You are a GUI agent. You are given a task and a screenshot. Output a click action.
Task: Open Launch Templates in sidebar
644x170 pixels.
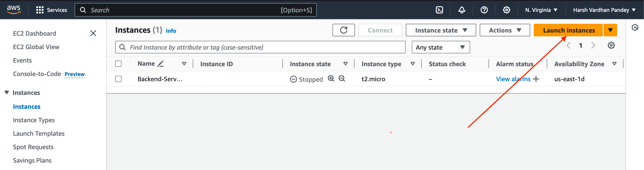point(39,134)
